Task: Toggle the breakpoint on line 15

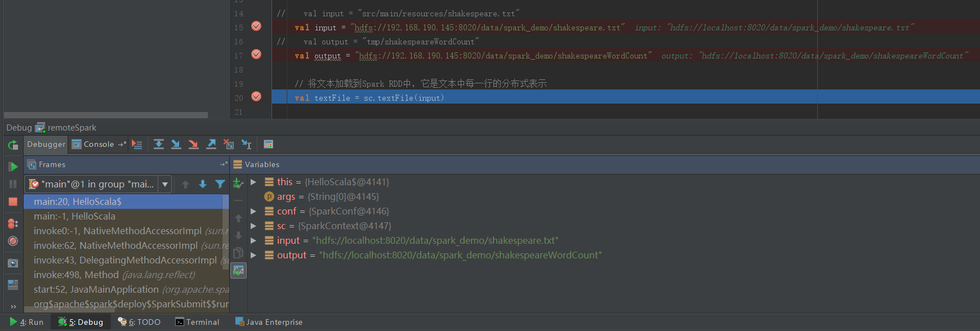Action: click(x=256, y=26)
